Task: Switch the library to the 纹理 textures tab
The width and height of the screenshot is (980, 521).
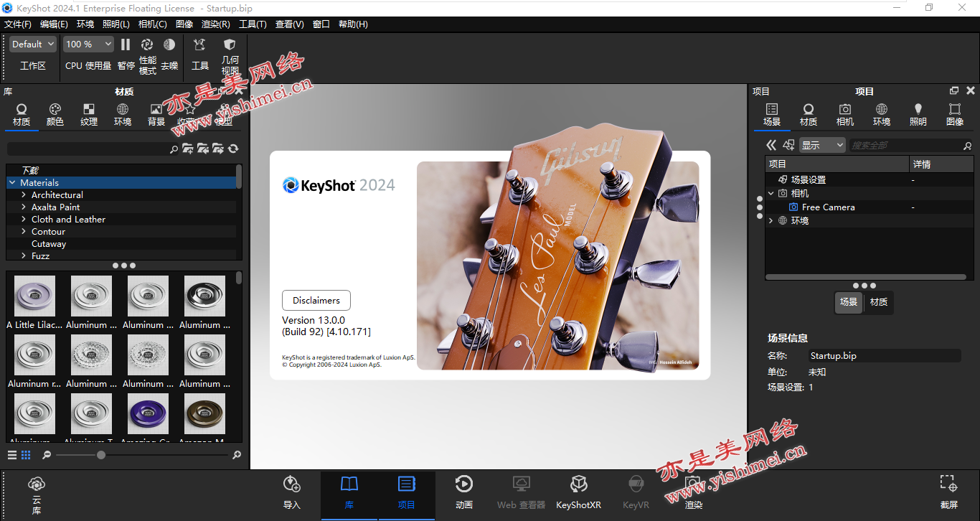Action: coord(89,115)
